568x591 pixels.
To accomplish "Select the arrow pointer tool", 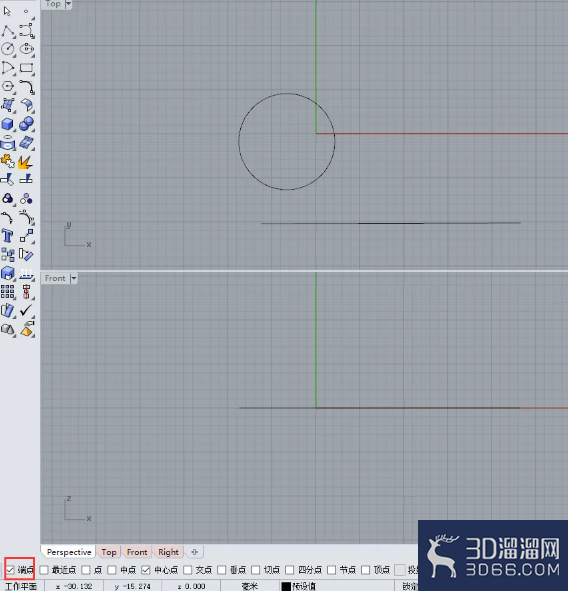I will 7,11.
